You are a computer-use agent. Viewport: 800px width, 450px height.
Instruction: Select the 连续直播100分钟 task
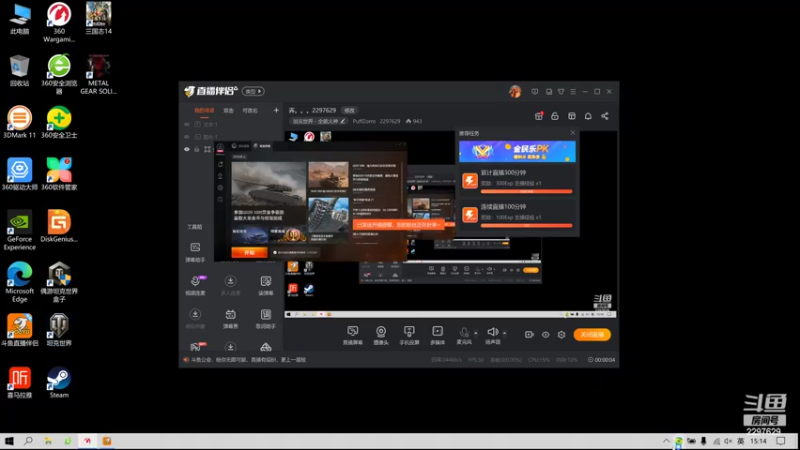[517, 215]
